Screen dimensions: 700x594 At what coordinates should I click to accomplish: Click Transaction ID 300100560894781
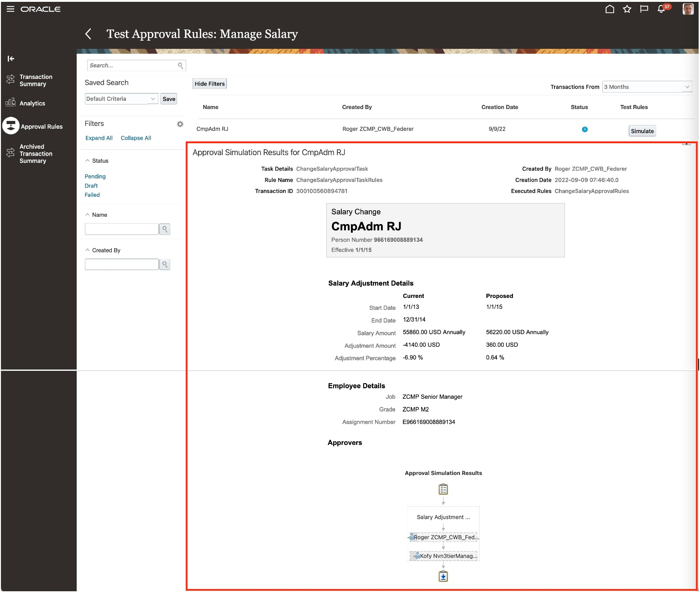click(322, 191)
